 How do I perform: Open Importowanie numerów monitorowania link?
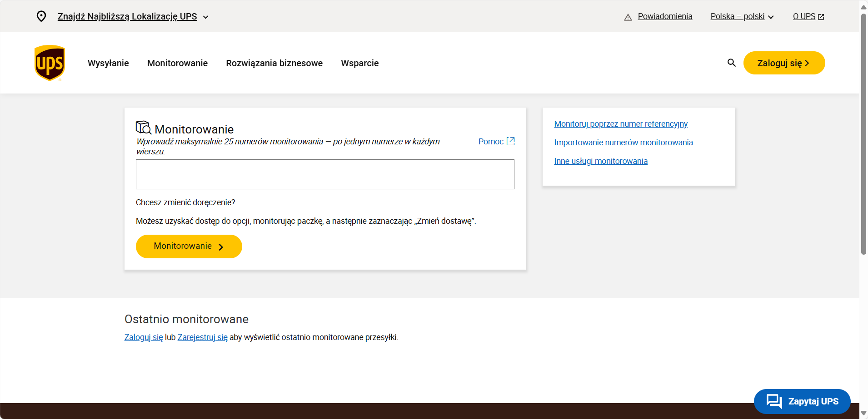[624, 143]
